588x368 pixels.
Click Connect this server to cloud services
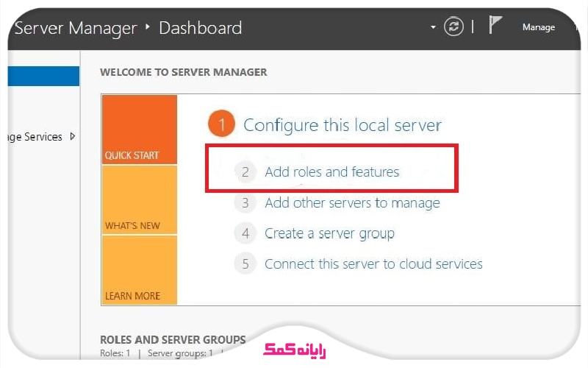coord(373,264)
